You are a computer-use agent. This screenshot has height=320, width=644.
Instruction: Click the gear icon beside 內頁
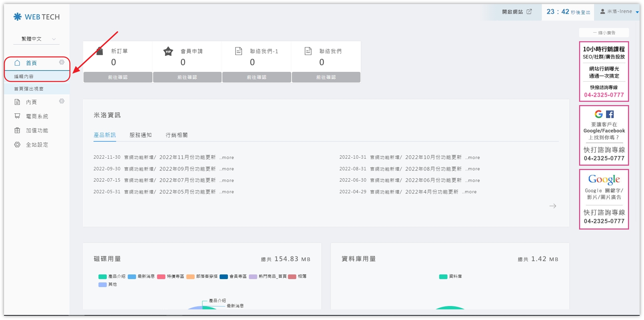[62, 101]
